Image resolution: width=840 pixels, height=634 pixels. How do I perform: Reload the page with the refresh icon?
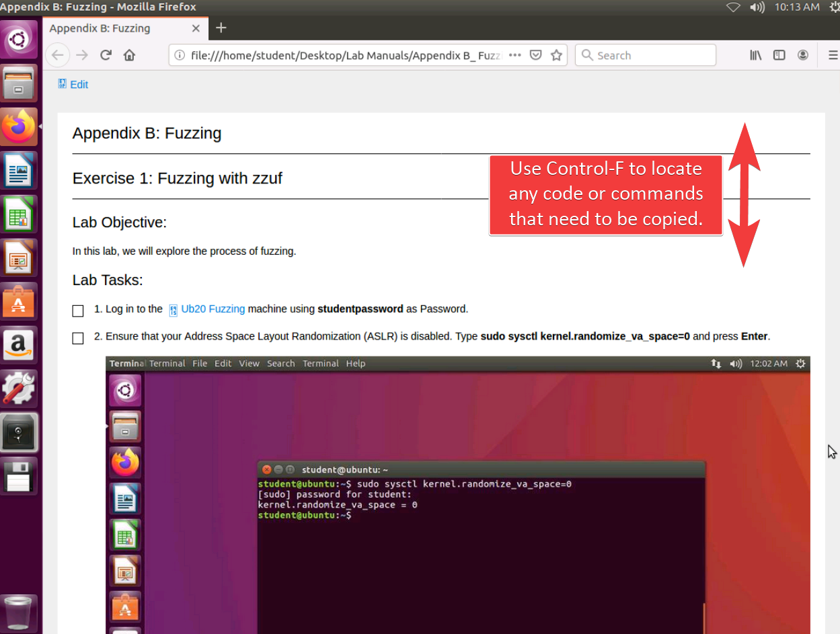[106, 55]
